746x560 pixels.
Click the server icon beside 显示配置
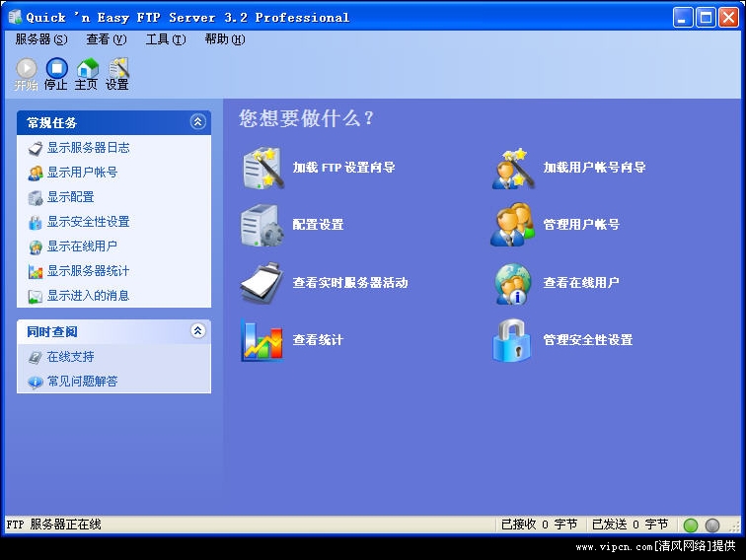point(36,198)
